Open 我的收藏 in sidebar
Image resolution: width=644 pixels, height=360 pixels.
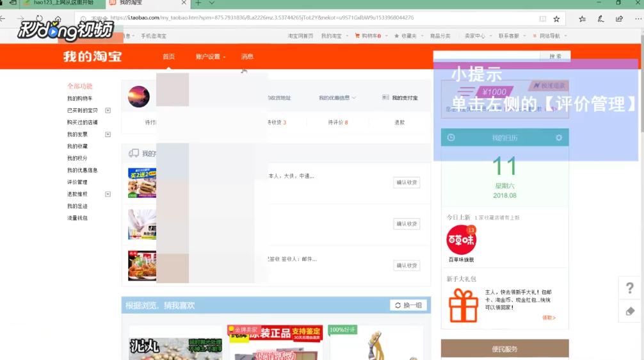tap(77, 146)
